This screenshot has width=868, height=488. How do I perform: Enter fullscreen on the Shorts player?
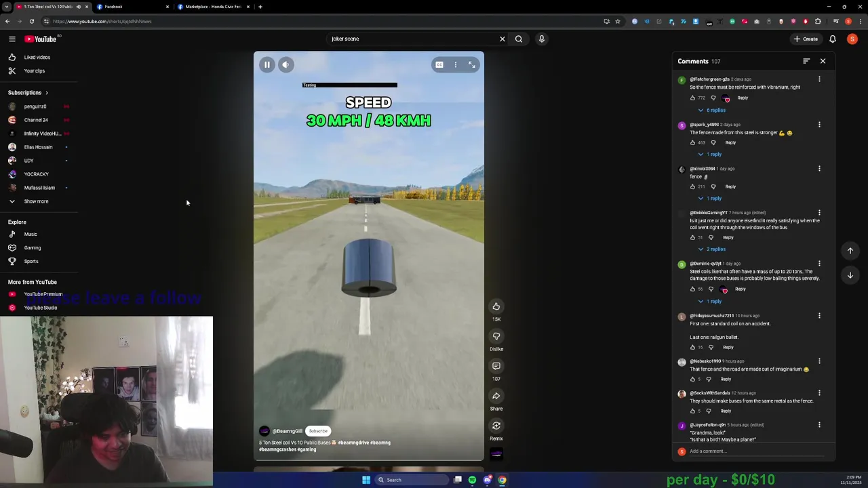click(x=472, y=64)
